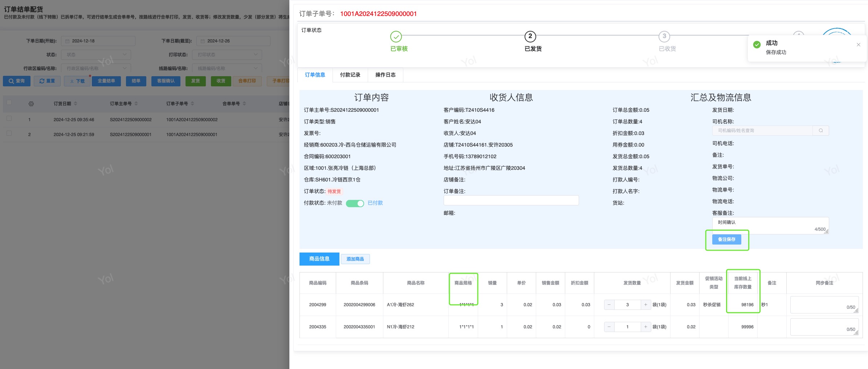Switch to the 付款记录 tab
Image resolution: width=868 pixels, height=369 pixels.
tap(350, 75)
